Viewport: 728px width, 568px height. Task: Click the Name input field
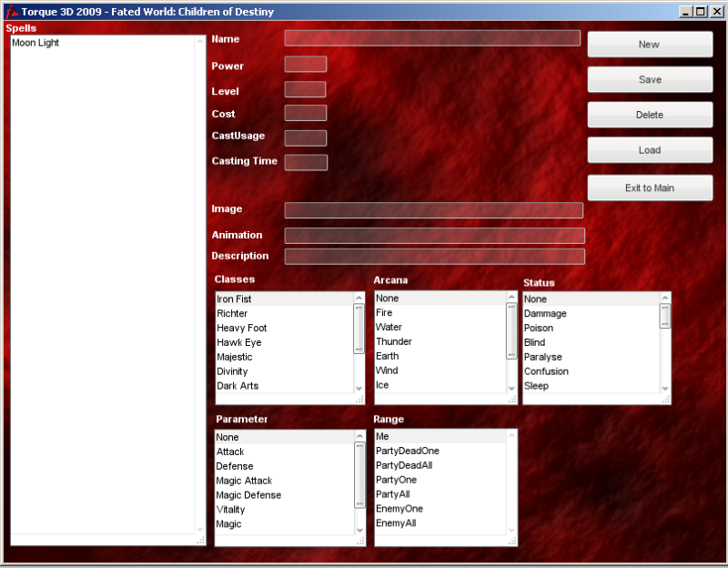(x=431, y=38)
